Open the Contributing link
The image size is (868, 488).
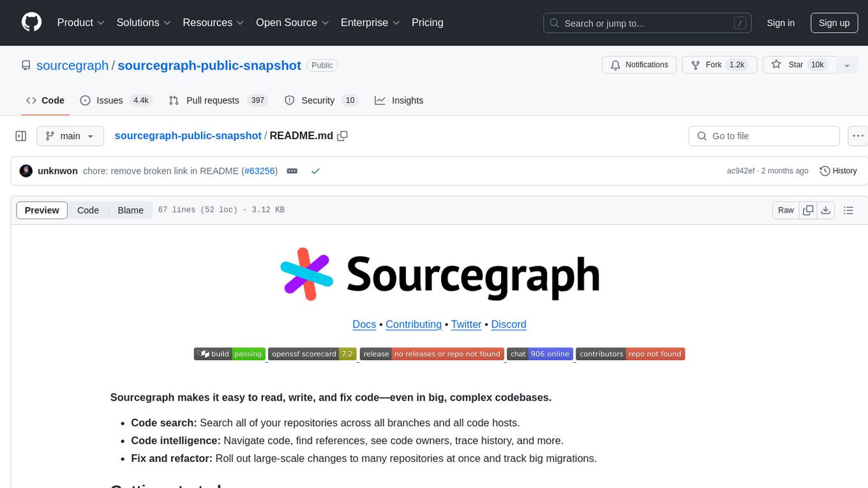pyautogui.click(x=414, y=324)
